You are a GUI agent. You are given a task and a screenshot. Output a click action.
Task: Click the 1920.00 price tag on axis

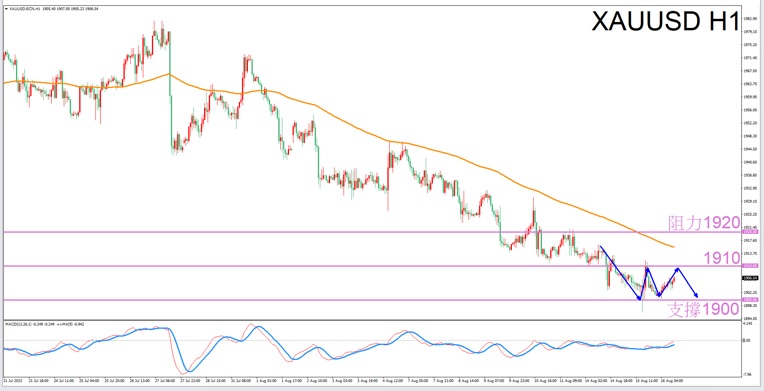point(749,232)
